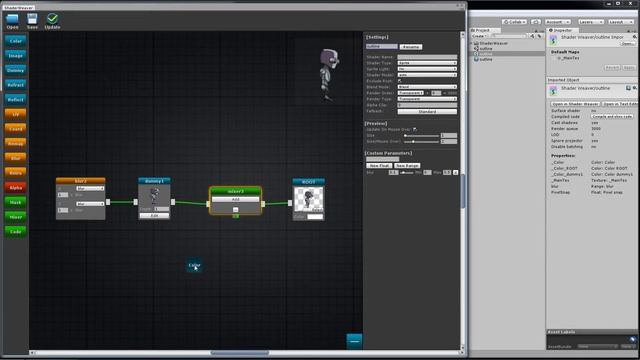
Task: Click the mixer3 node's small plus button
Action: [x=236, y=209]
